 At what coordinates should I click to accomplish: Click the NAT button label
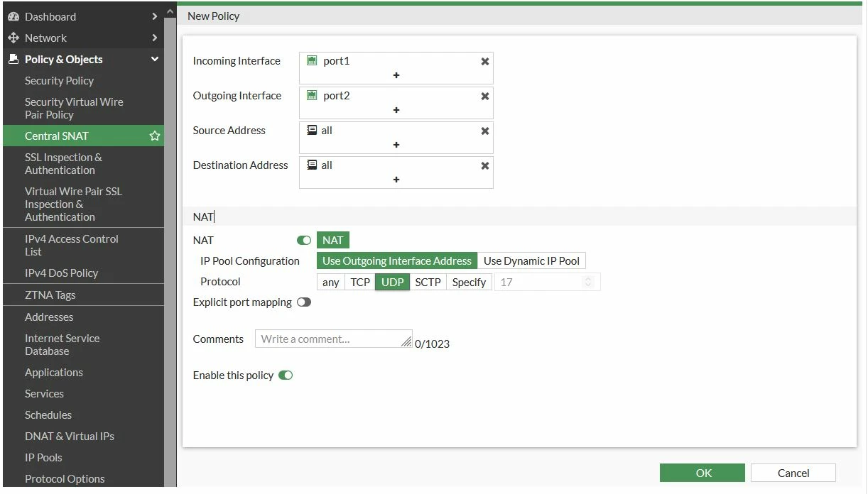click(x=332, y=241)
